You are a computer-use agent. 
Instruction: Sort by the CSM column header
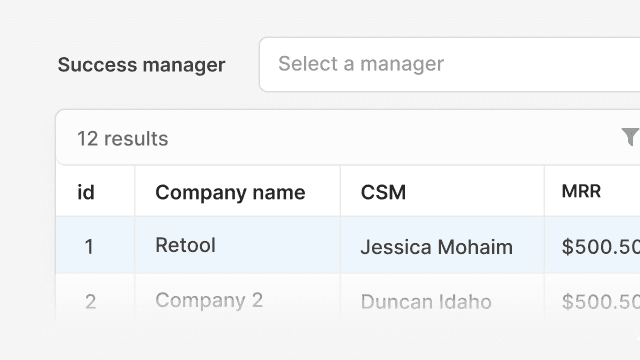click(x=442, y=191)
